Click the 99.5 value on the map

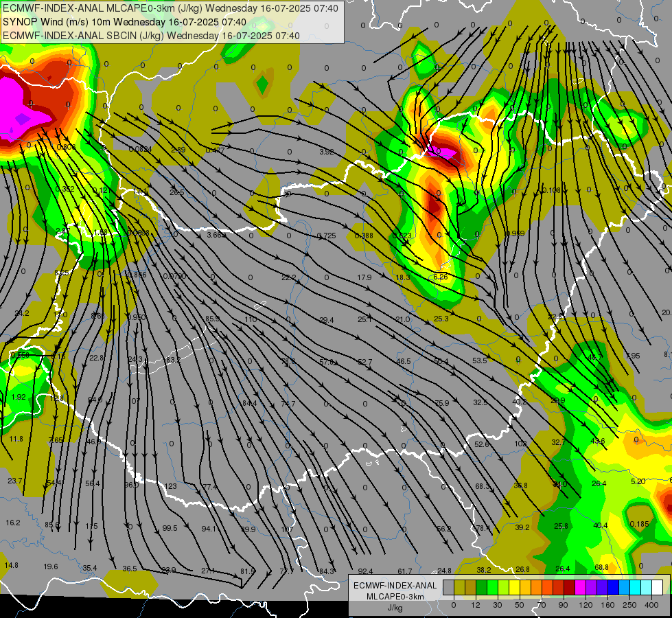click(x=170, y=528)
